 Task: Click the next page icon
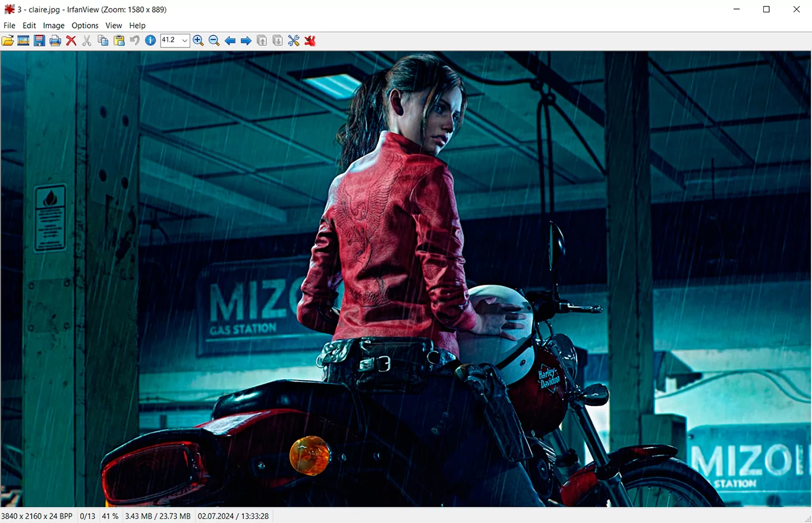(278, 40)
